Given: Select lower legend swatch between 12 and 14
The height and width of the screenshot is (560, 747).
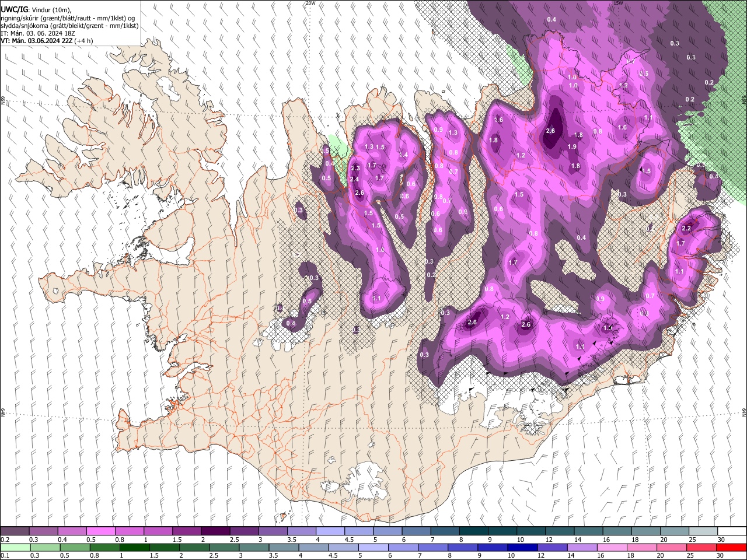Looking at the screenshot, I should click(x=551, y=548).
